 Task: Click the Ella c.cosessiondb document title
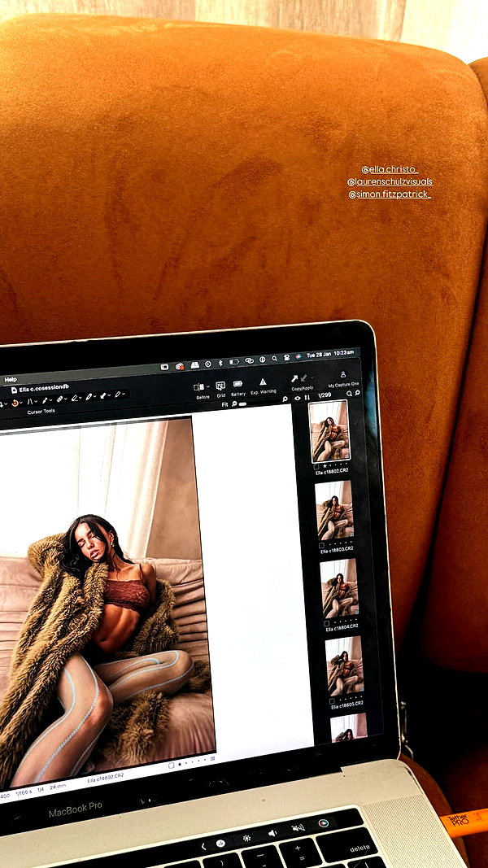[x=44, y=388]
